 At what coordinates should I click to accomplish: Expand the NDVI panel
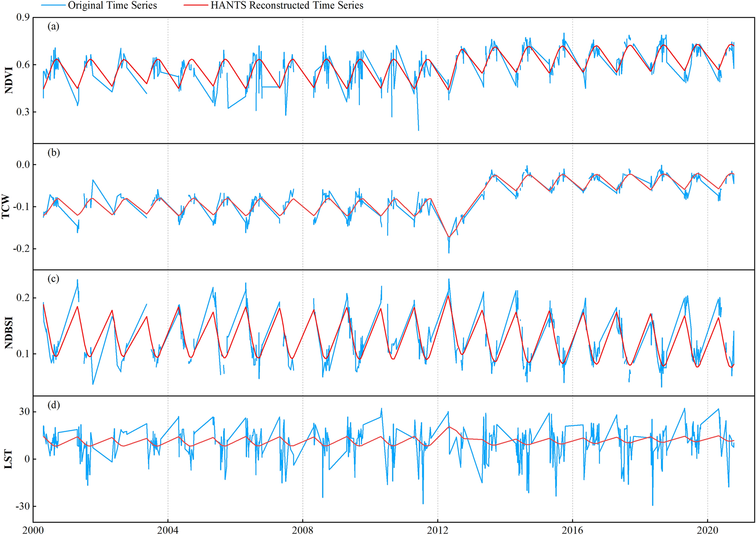(376, 79)
